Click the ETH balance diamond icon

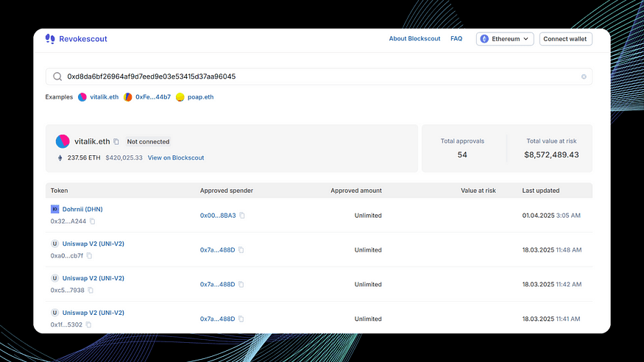pos(60,157)
